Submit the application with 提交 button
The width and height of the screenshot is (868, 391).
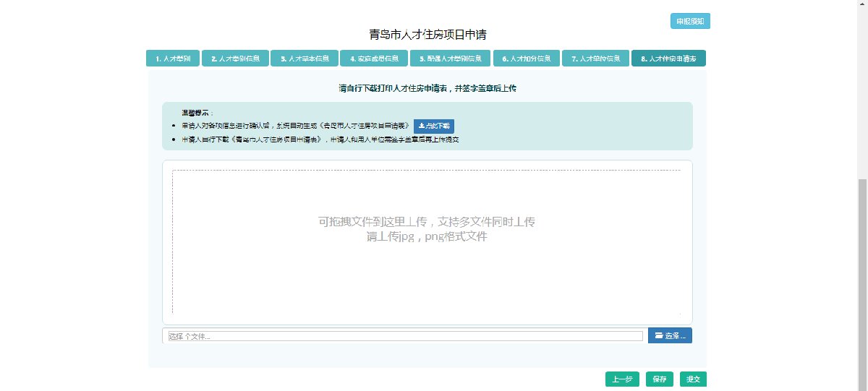693,379
